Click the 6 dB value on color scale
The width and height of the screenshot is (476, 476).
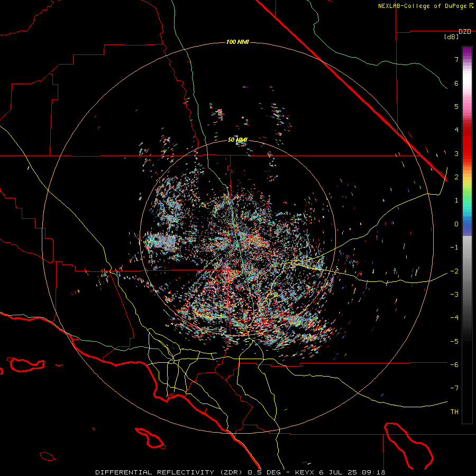tap(456, 83)
